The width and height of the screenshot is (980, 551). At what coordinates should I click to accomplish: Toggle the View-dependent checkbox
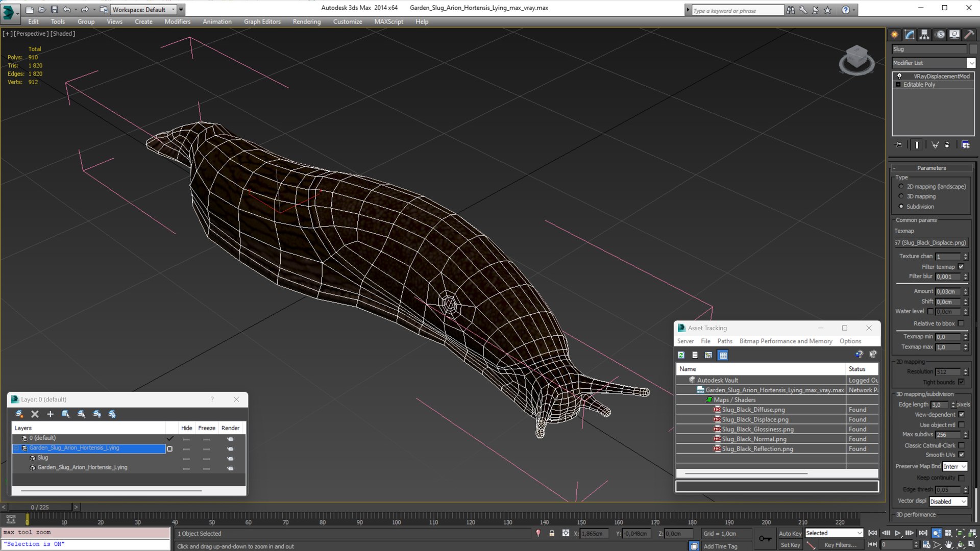961,415
